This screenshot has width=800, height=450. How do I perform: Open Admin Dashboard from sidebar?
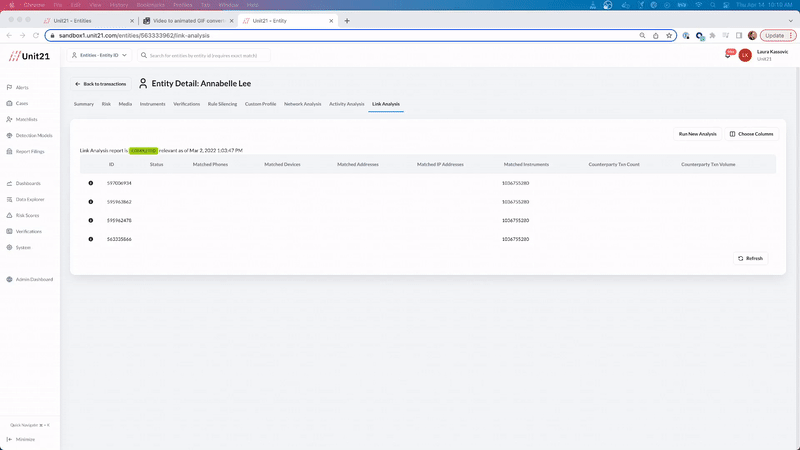[30, 280]
